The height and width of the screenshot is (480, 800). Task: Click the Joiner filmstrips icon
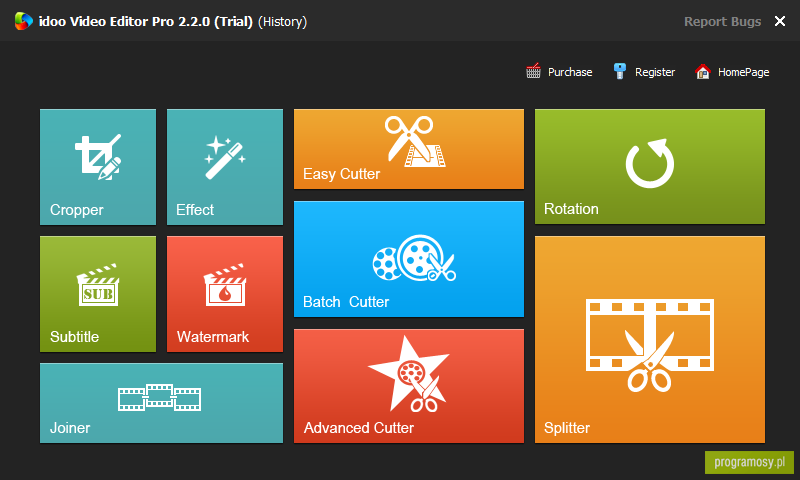tap(159, 397)
